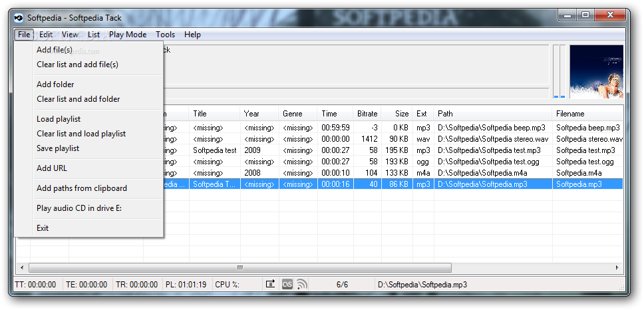This screenshot has height=310, width=644.
Task: Select Clear list and add file(s)
Action: (x=89, y=65)
